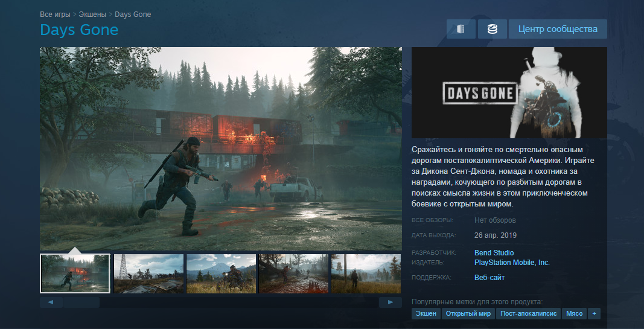Select the Экшен tag

(426, 314)
